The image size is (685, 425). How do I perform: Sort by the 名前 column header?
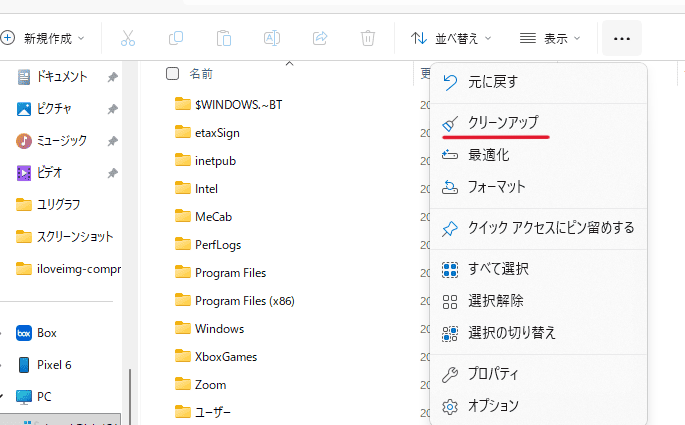click(201, 74)
